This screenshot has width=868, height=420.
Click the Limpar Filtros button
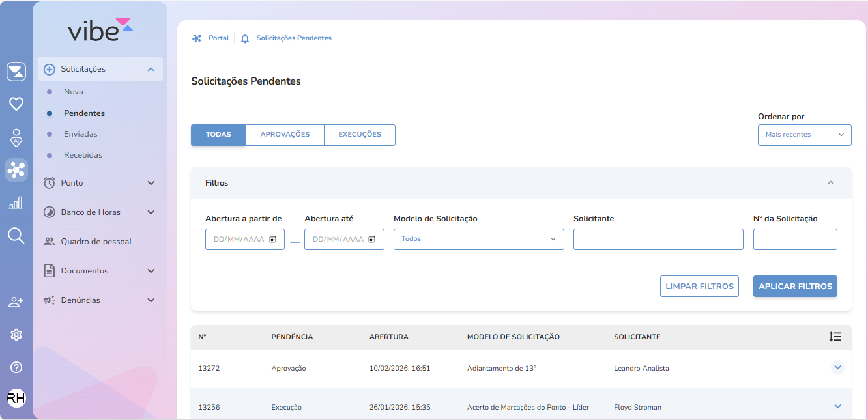[x=699, y=287]
